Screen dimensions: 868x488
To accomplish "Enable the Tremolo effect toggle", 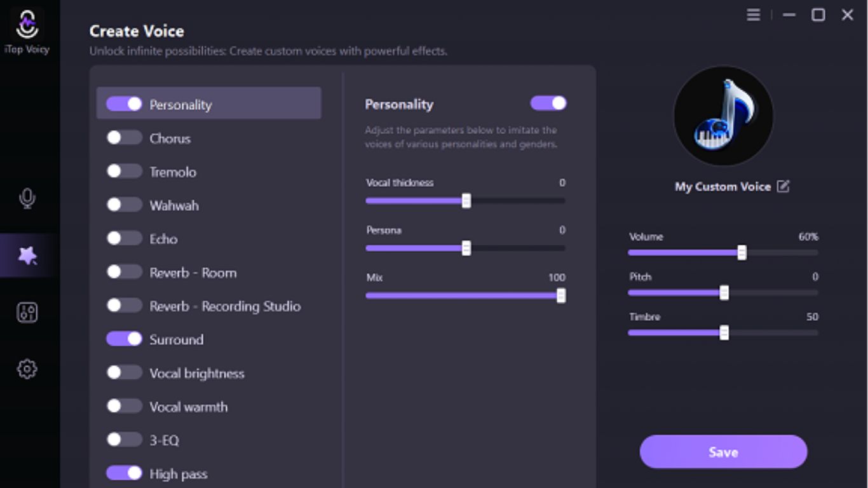I will [x=124, y=171].
